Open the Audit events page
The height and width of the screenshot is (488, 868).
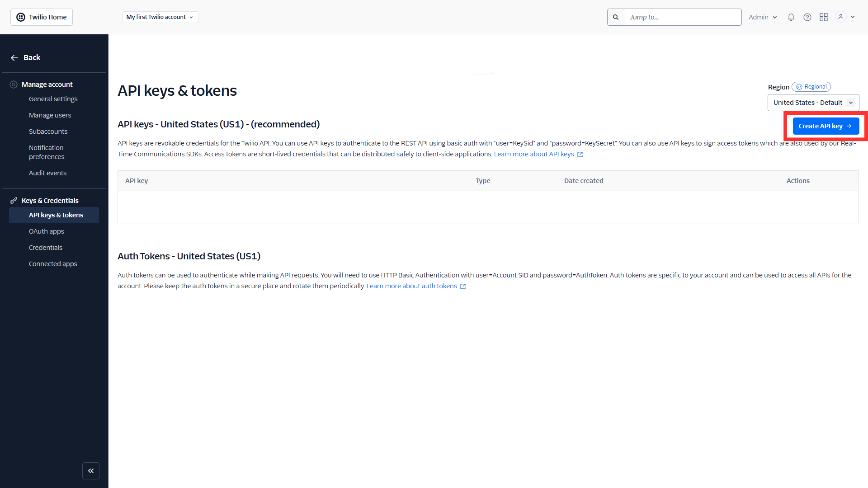tap(47, 173)
